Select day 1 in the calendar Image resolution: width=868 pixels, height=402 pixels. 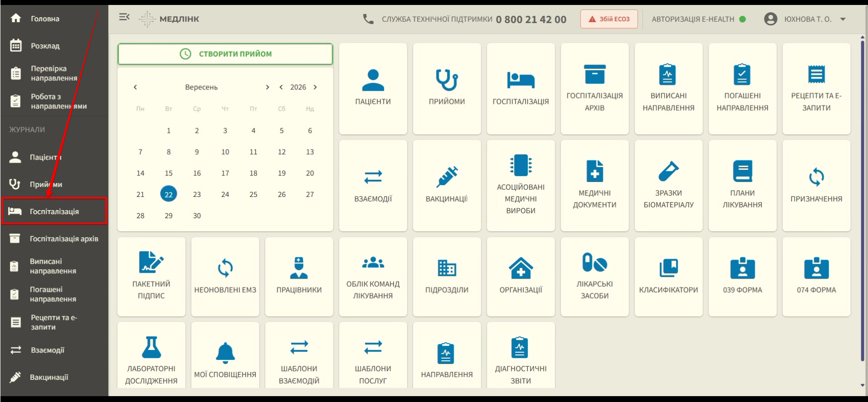pyautogui.click(x=169, y=131)
